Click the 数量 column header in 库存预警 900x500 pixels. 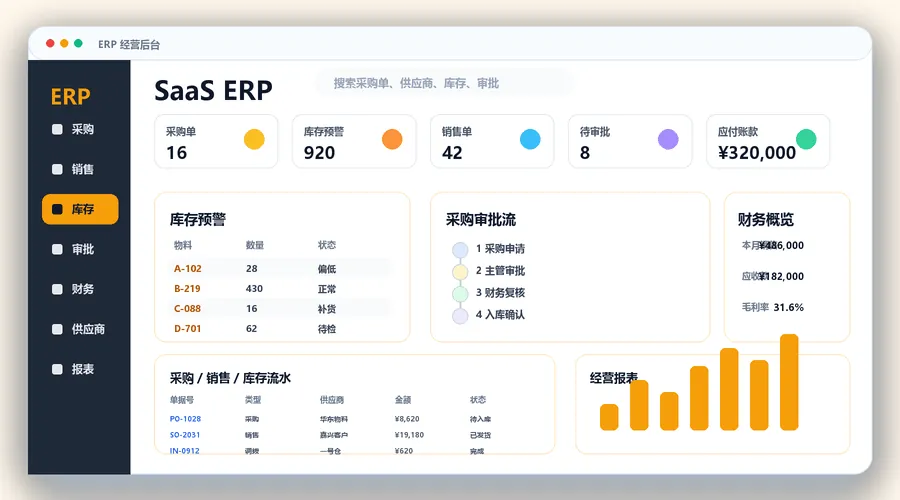click(255, 245)
